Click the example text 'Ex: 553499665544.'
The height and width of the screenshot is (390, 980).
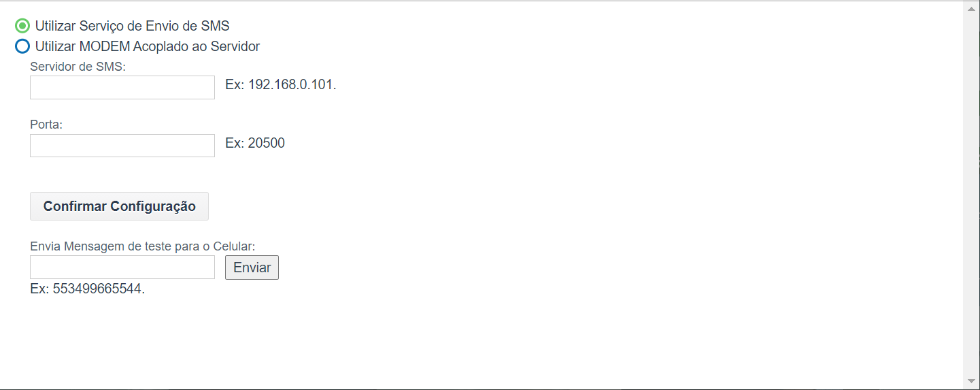(x=88, y=289)
